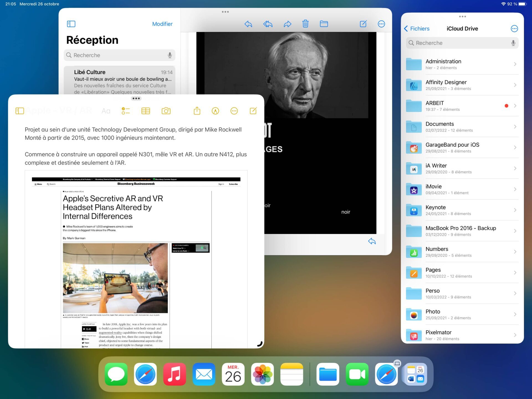Open move-to-folder icon in Mail
Image resolution: width=532 pixels, height=399 pixels.
324,24
